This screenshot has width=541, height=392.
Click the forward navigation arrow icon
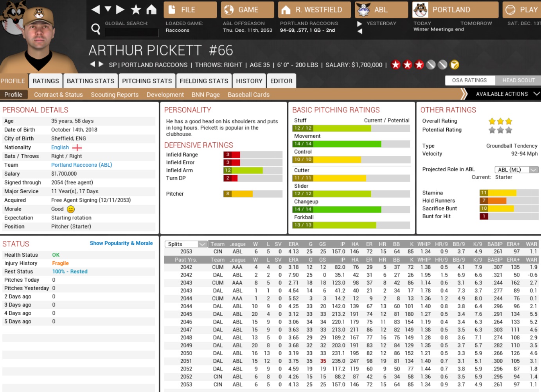(120, 9)
